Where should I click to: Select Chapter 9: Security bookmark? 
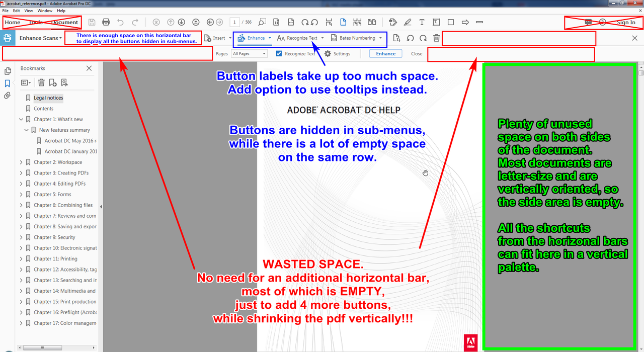[54, 237]
